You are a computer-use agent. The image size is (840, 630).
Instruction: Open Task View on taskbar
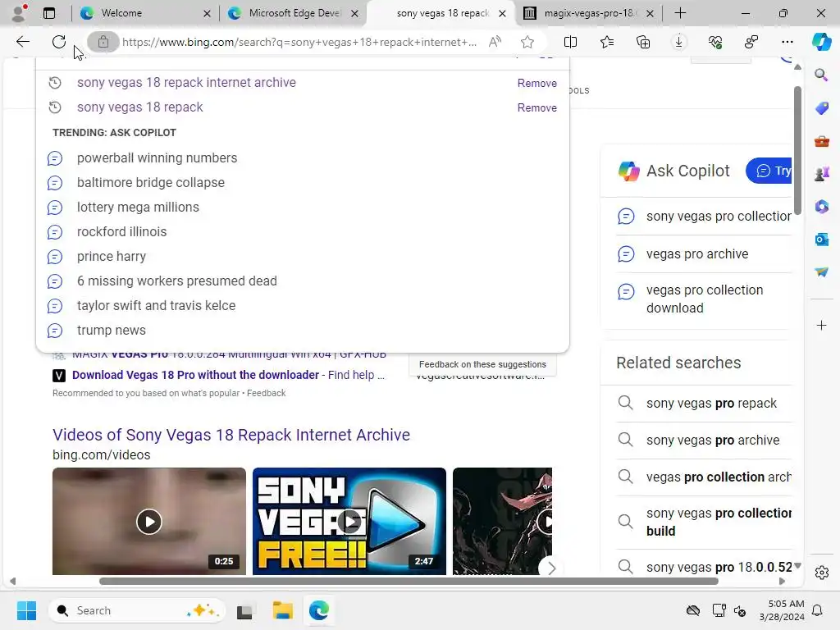point(244,610)
